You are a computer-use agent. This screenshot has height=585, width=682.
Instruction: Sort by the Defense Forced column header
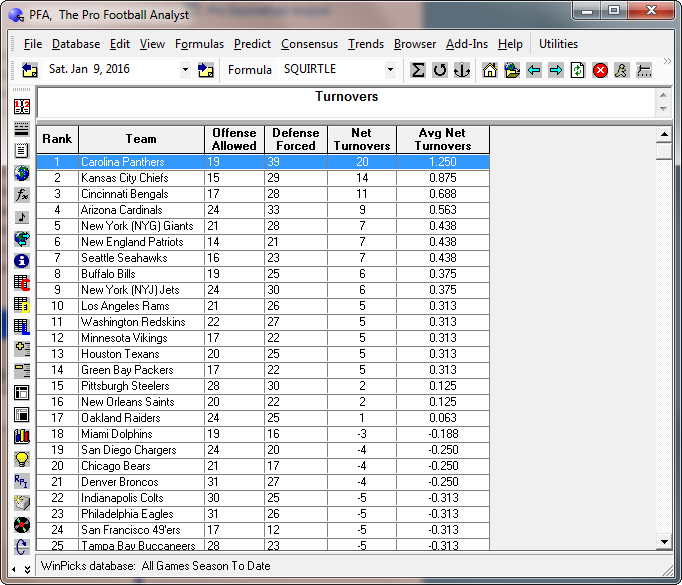(296, 139)
